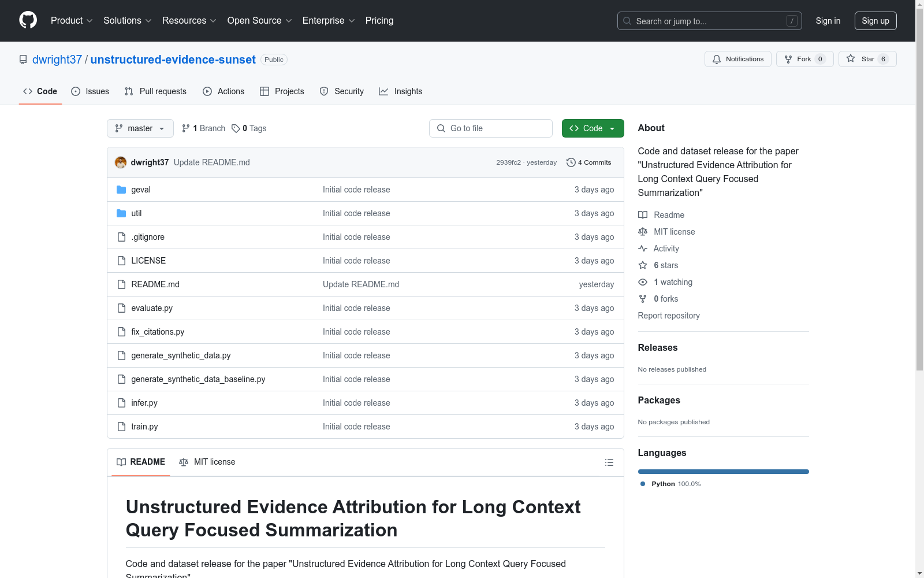
Task: Switch to the Issues tab
Action: coord(90,91)
